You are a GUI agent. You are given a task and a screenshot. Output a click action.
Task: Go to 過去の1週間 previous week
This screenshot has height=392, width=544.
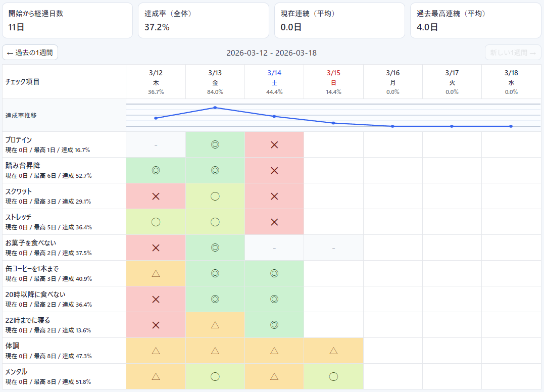tap(30, 53)
